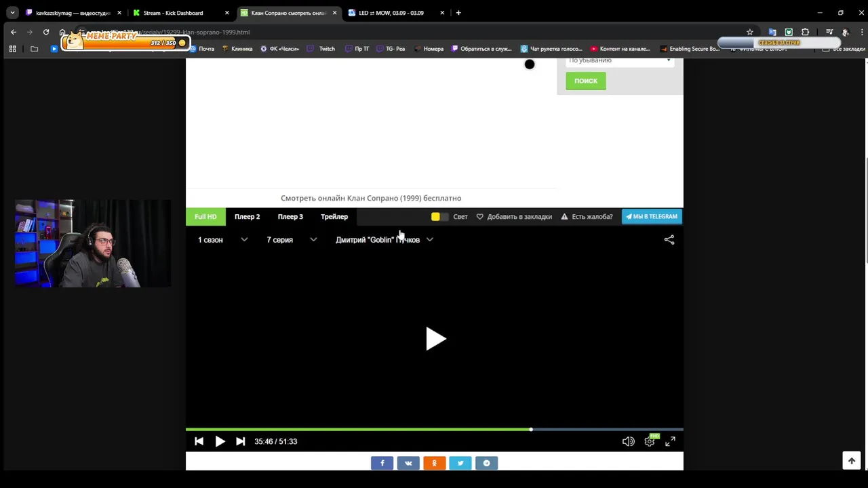Open the Клиника bookmark

click(237, 49)
